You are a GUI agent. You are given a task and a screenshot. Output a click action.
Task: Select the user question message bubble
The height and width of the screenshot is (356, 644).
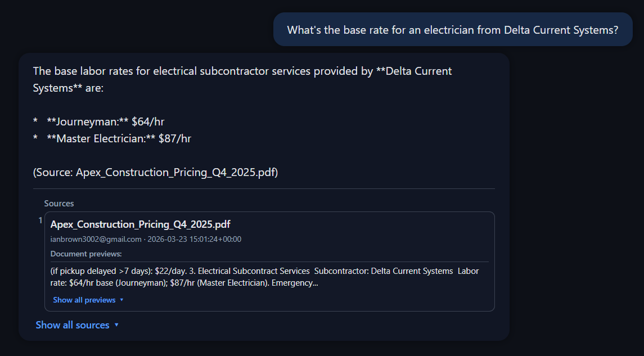click(x=452, y=30)
